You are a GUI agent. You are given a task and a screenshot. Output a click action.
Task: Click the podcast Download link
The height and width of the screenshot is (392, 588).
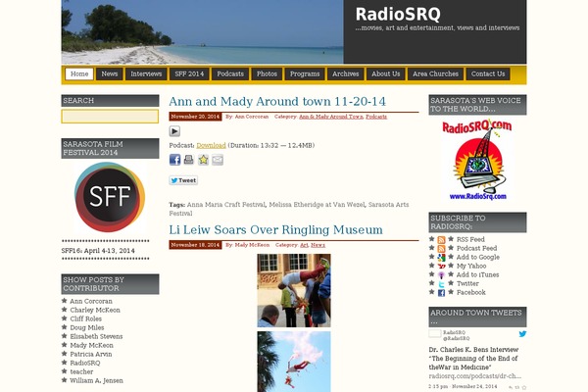point(211,146)
